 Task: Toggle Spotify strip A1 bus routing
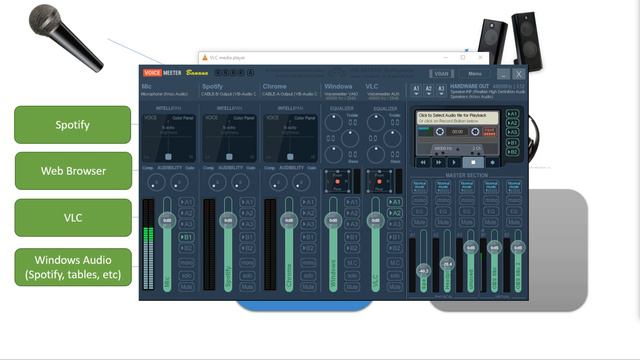(x=247, y=202)
